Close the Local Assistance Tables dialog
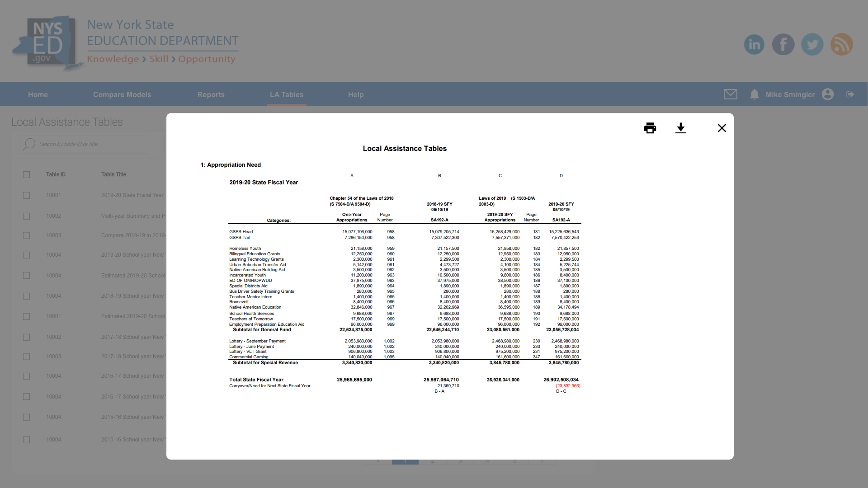Viewport: 868px width, 488px height. [x=722, y=128]
